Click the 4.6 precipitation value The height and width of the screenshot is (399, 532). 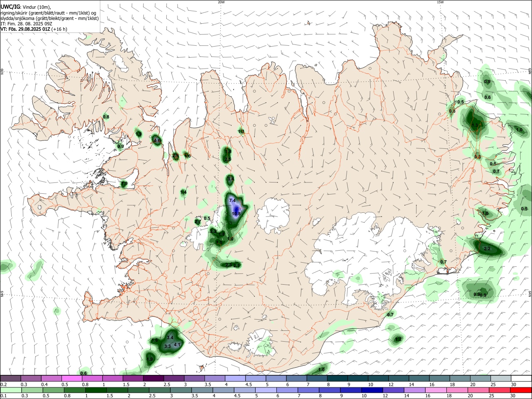click(157, 141)
